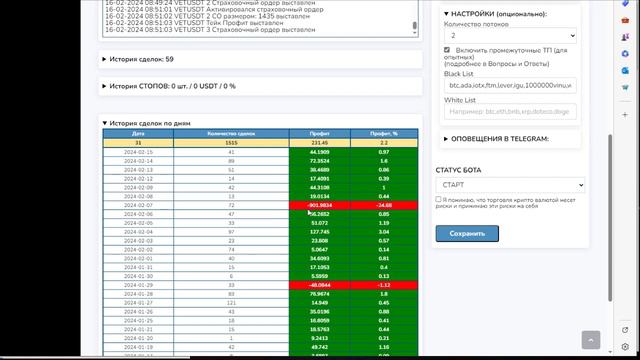Open the Outlook icon in browser sidebar

pos(625,71)
